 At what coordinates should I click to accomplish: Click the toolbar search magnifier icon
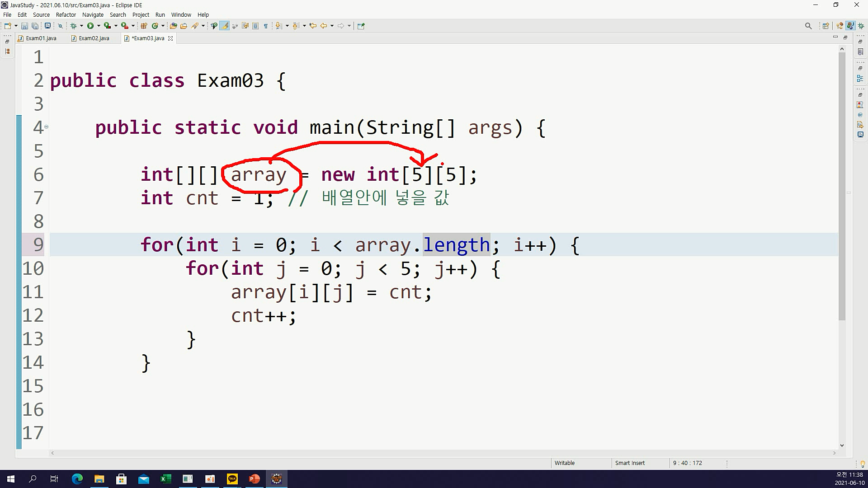pyautogui.click(x=808, y=26)
